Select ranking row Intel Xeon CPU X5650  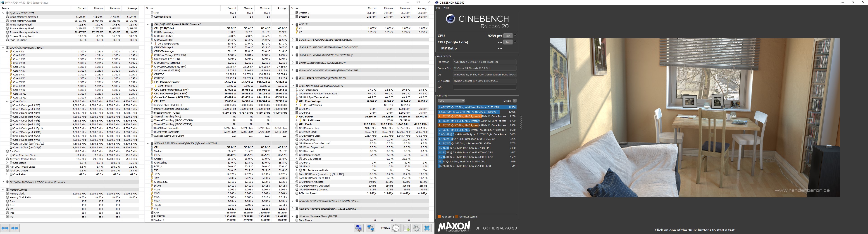[477, 144]
